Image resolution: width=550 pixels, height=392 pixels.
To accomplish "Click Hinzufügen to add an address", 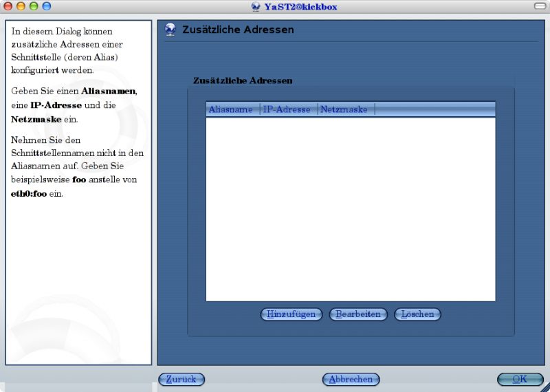I will [291, 314].
